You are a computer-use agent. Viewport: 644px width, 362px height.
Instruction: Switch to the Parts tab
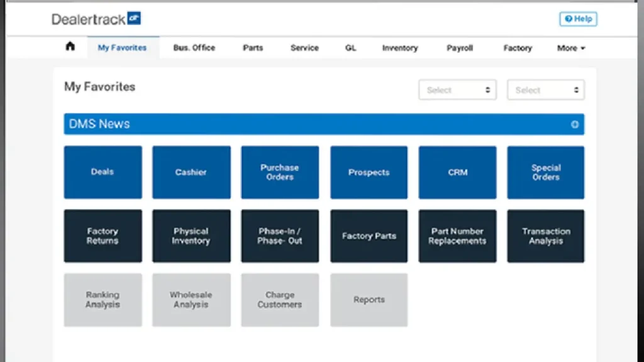coord(253,48)
